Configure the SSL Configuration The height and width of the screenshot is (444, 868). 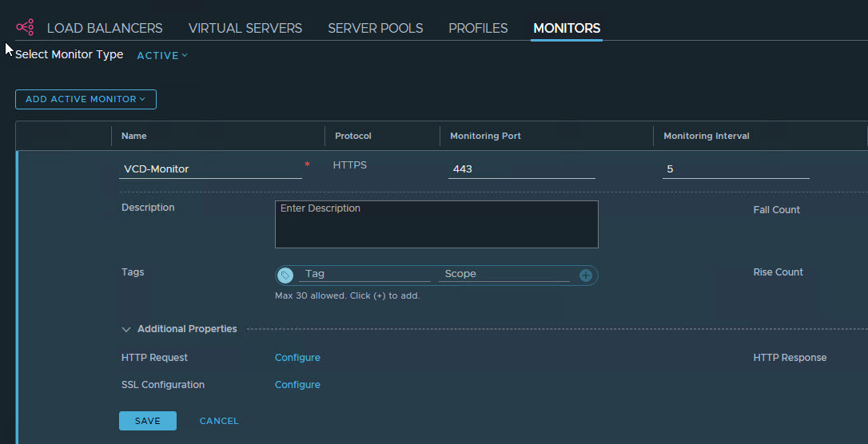[297, 385]
